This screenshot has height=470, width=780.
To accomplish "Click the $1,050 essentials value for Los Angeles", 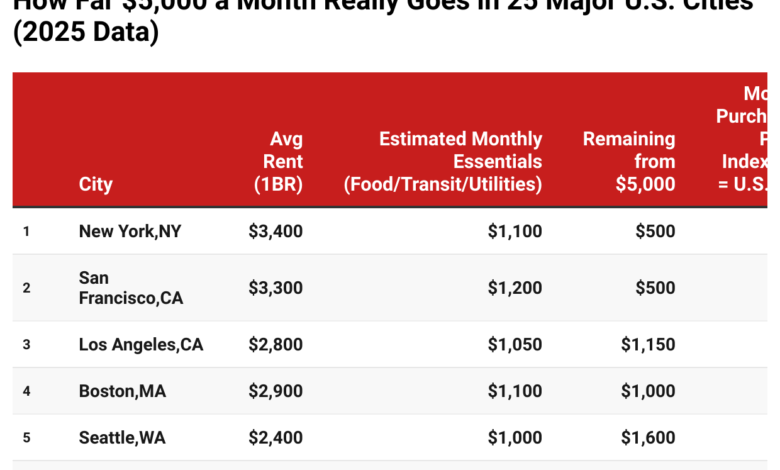I will (514, 345).
